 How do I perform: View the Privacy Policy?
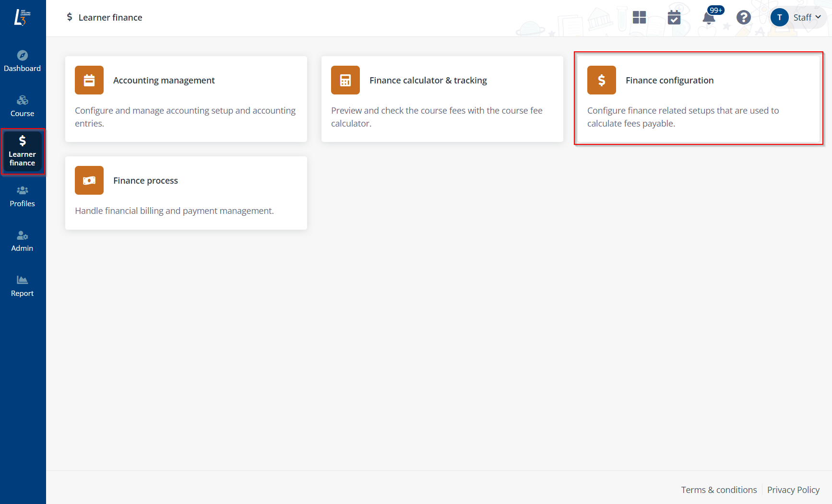793,490
